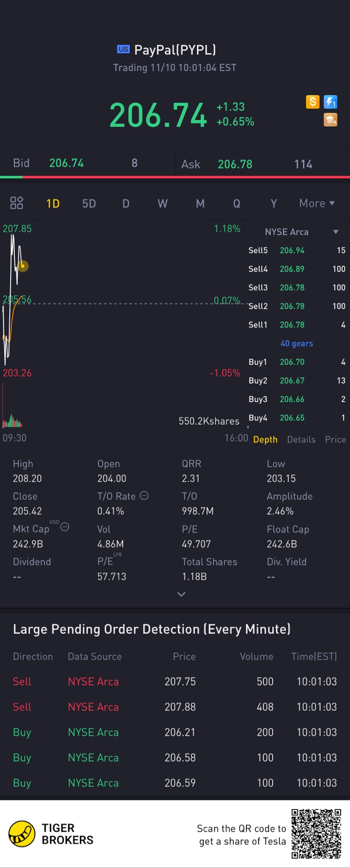This screenshot has height=868, width=350.
Task: Switch to 5D chart period
Action: tap(89, 203)
